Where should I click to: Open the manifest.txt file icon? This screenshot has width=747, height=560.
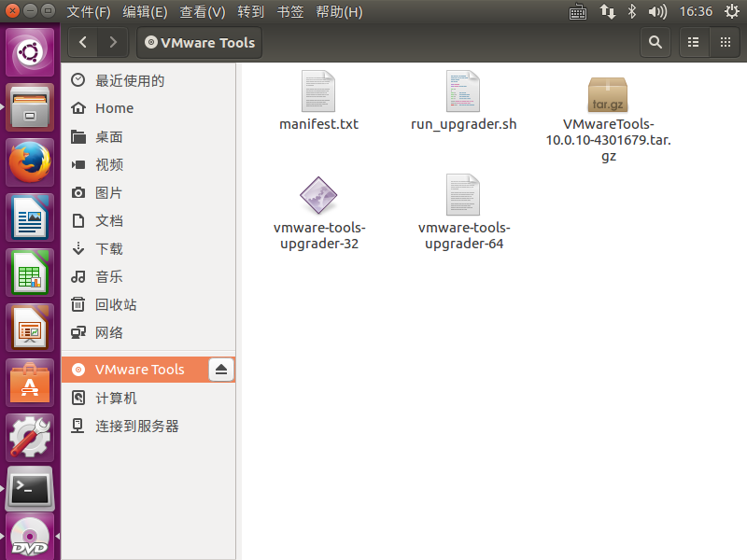[318, 91]
